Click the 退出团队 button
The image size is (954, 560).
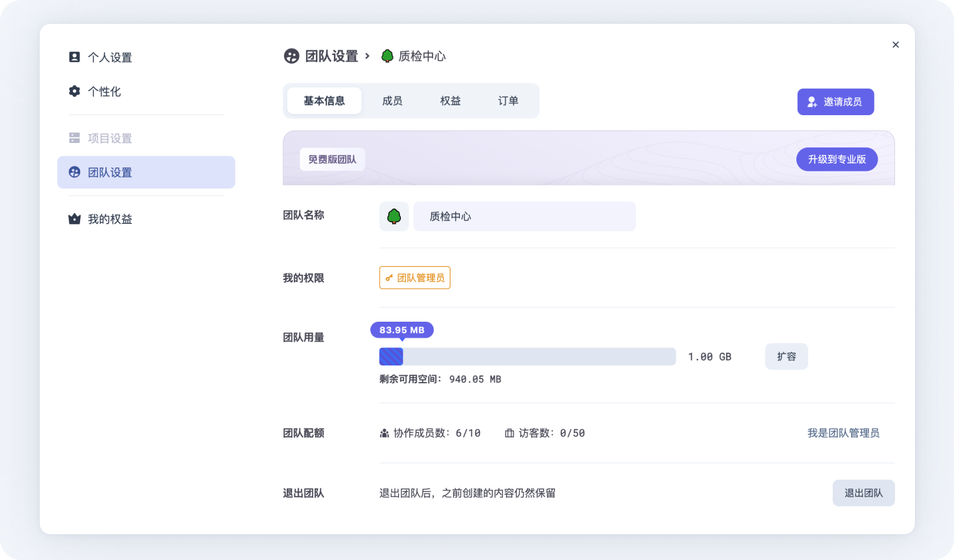coord(864,493)
